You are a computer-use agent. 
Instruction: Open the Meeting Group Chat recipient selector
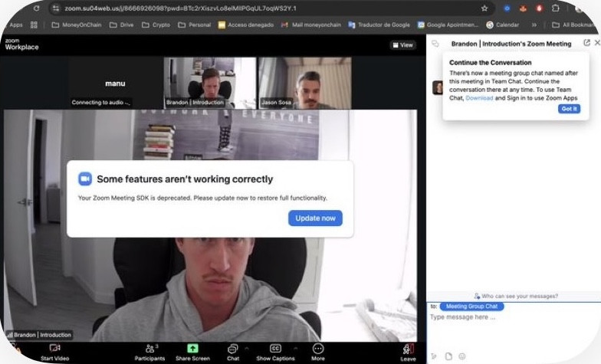472,307
